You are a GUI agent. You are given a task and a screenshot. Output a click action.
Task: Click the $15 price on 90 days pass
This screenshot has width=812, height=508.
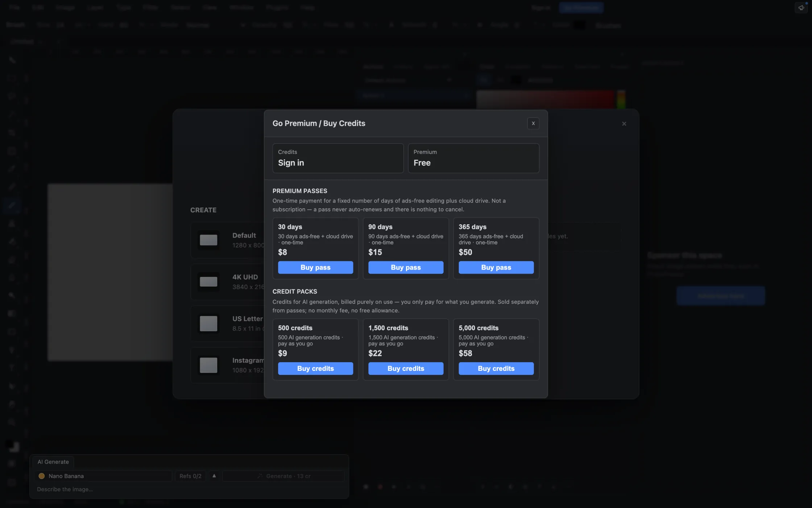coord(375,252)
